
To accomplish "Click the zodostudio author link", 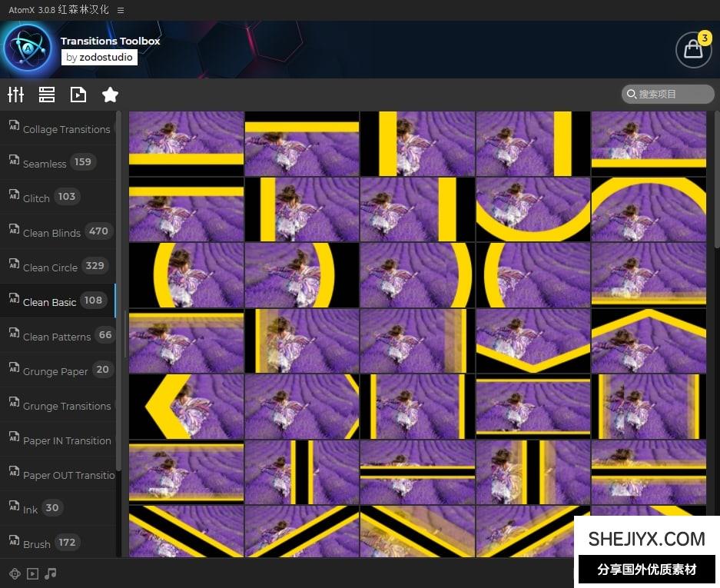I will tap(99, 58).
